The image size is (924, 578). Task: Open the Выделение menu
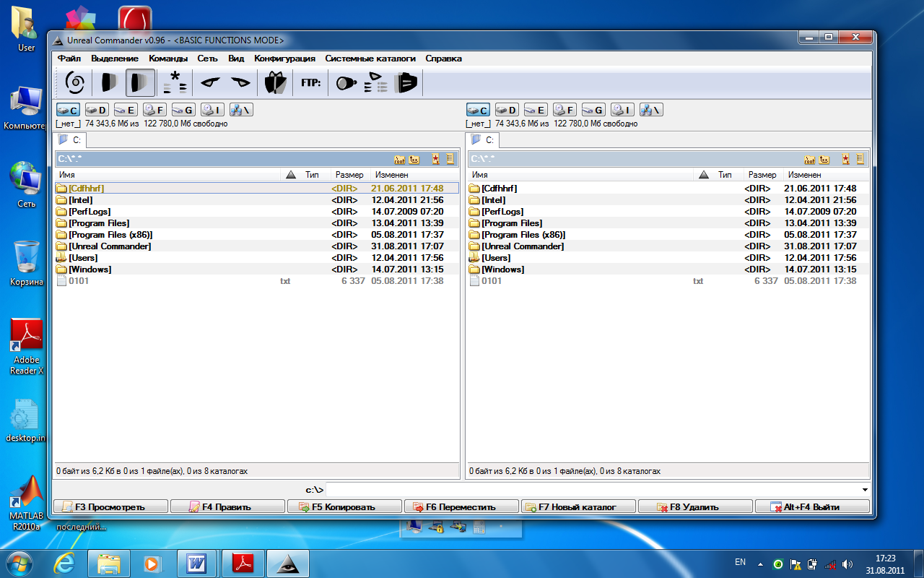[x=115, y=59]
